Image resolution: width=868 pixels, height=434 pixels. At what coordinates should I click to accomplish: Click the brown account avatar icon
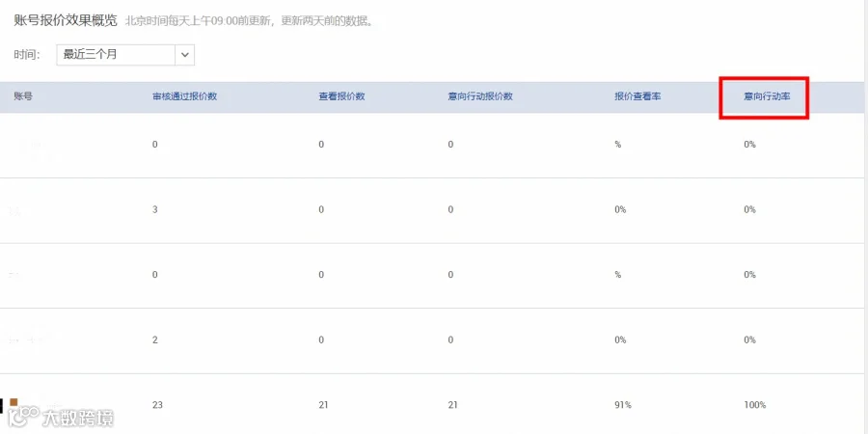coord(14,402)
